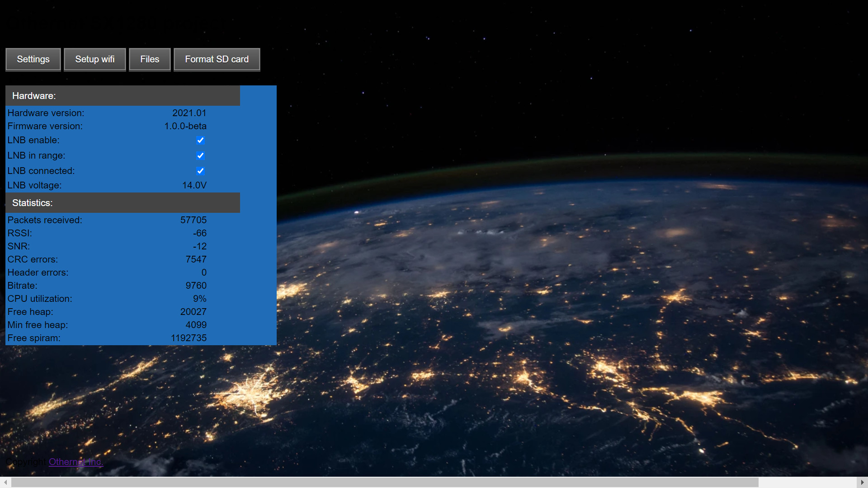
Task: Click the packets received value 57705
Action: 193,220
